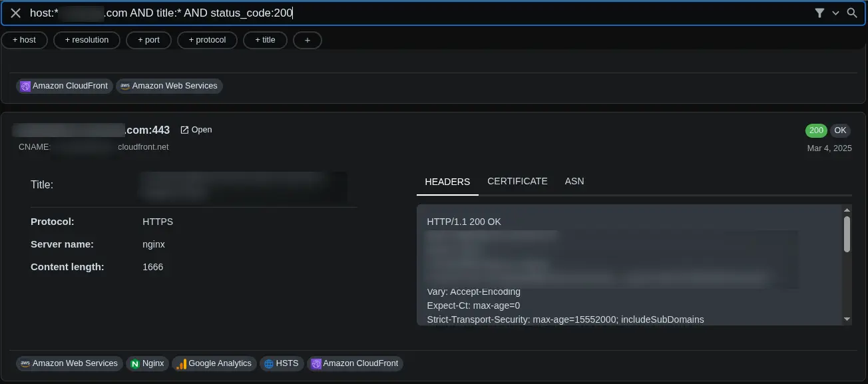This screenshot has width=868, height=384.
Task: Add the resolution filter chip
Action: click(x=87, y=40)
